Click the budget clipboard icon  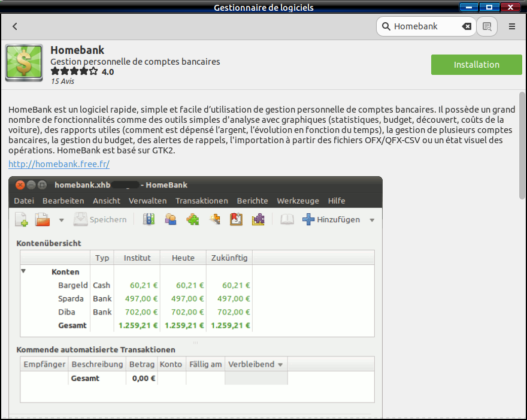coord(237,219)
